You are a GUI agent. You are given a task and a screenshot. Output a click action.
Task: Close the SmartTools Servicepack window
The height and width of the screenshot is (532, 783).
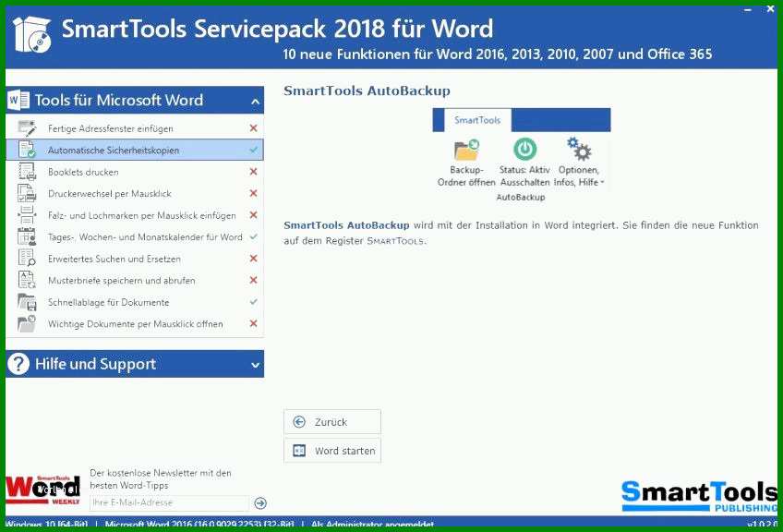770,9
